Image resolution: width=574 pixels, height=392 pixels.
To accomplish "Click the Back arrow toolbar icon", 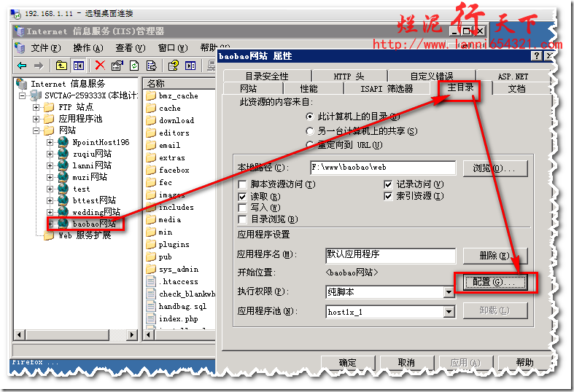I will 22,66.
